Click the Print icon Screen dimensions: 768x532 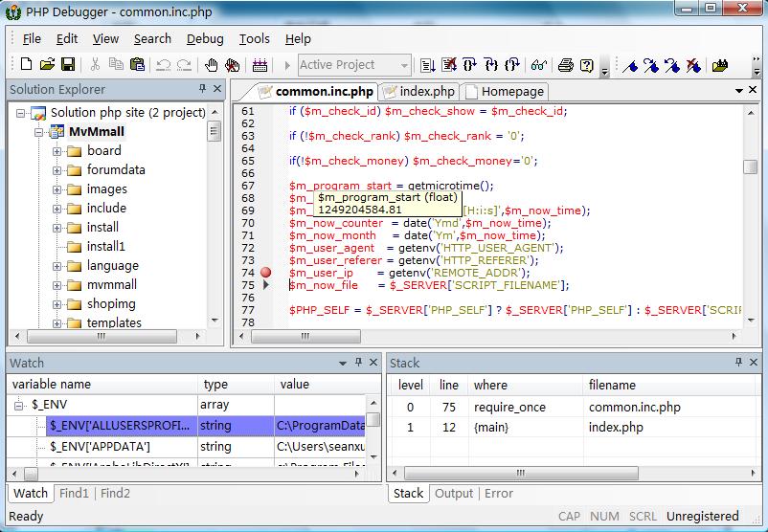(566, 65)
